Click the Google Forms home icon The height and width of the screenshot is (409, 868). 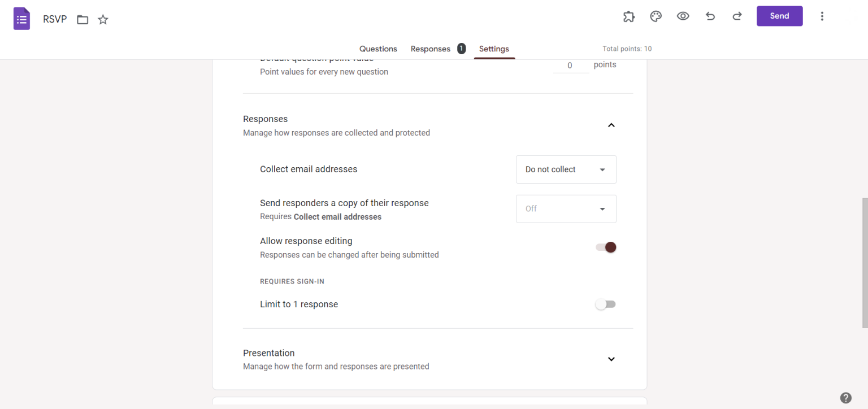(21, 19)
